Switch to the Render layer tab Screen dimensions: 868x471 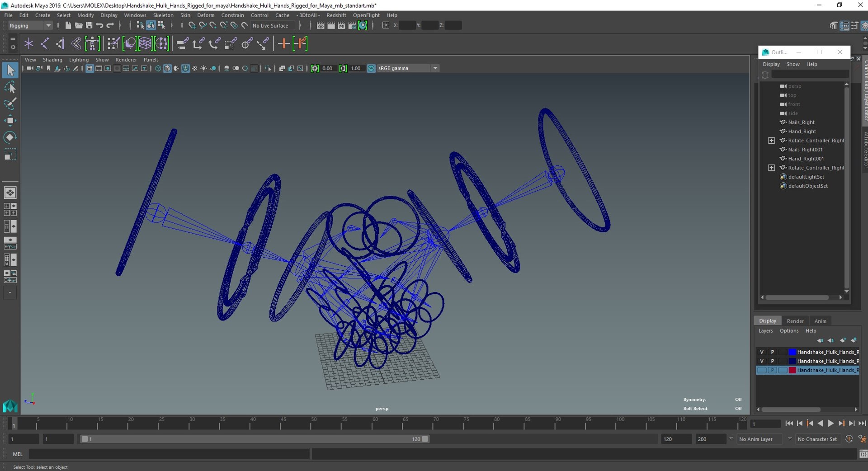coord(795,321)
